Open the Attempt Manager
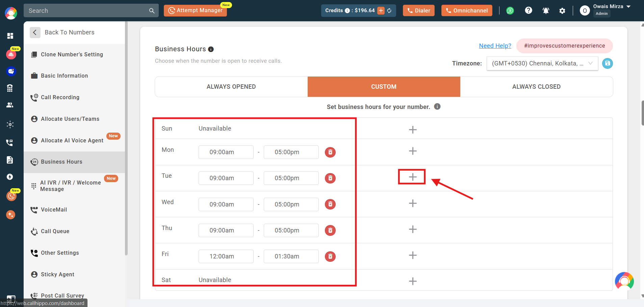This screenshot has height=307, width=644. 195,10
